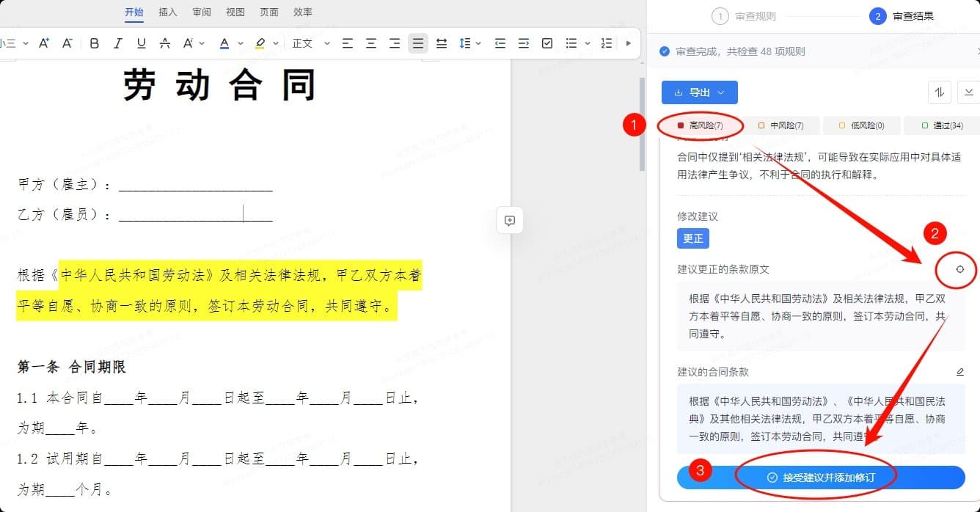Click the 更正 suggestion button
The height and width of the screenshot is (512, 980).
point(693,238)
